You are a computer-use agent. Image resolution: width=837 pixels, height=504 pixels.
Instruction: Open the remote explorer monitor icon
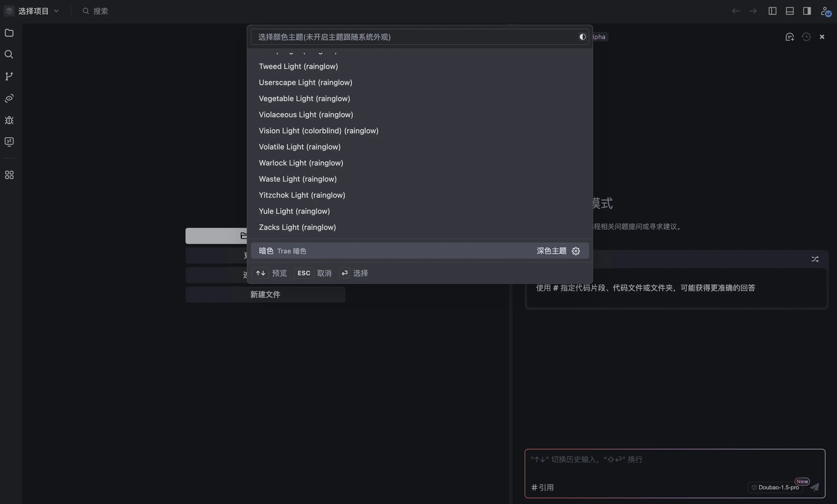[x=9, y=142]
